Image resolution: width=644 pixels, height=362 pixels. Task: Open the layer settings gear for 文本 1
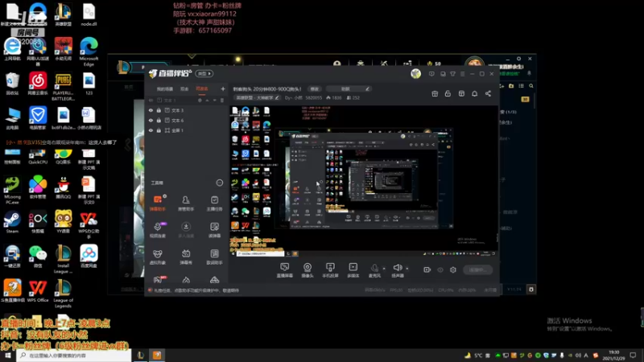(200, 100)
